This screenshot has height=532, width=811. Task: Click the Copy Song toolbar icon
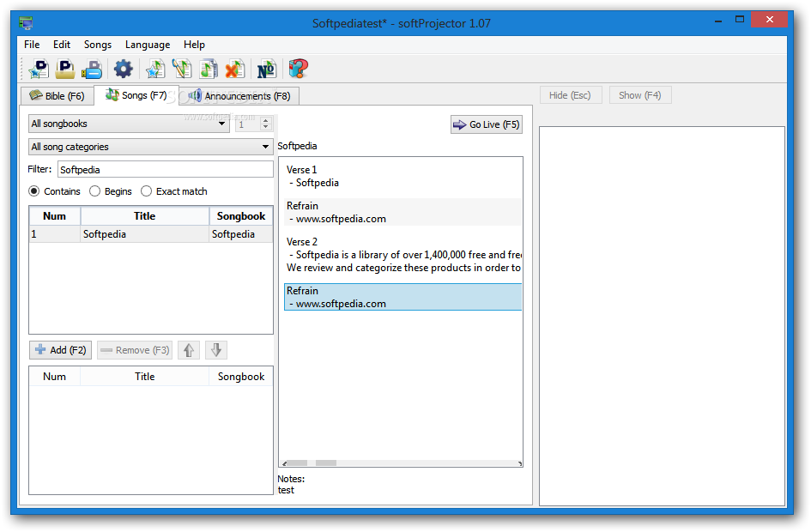click(209, 69)
